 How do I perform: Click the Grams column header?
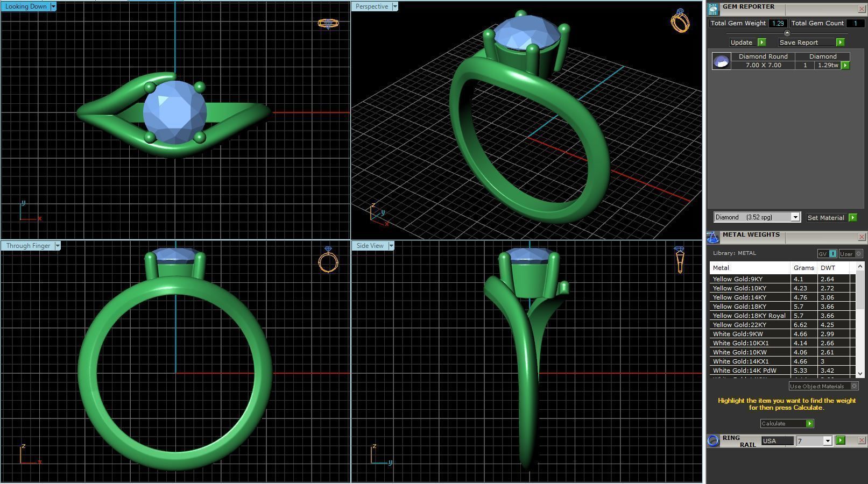[x=804, y=268]
